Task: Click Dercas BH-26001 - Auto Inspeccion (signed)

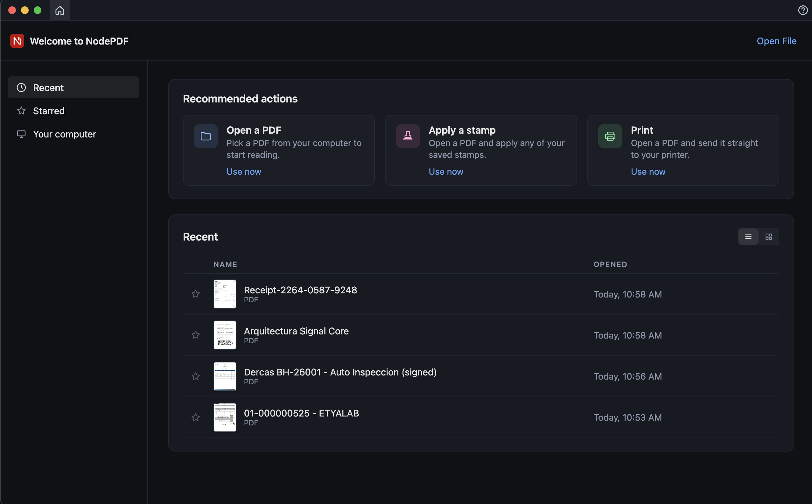Action: pos(340,372)
